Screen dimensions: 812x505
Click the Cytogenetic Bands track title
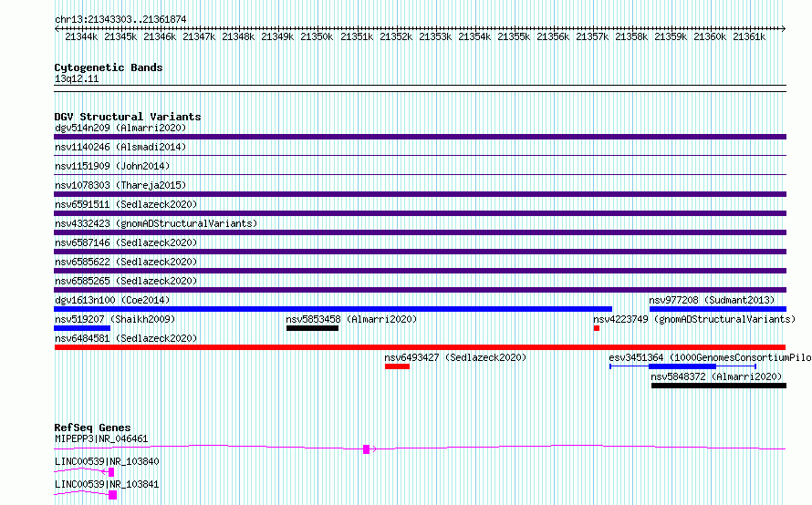(109, 67)
